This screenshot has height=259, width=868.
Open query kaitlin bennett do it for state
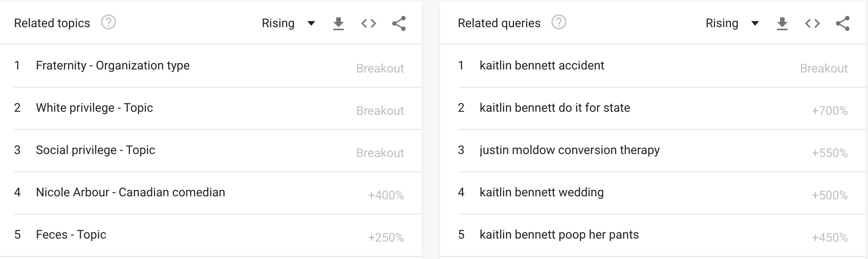pyautogui.click(x=653, y=108)
